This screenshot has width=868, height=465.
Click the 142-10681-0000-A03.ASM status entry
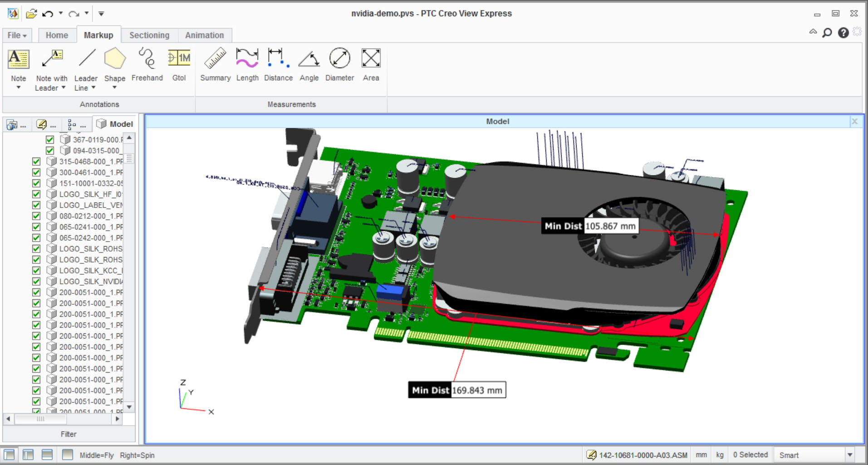[637, 455]
